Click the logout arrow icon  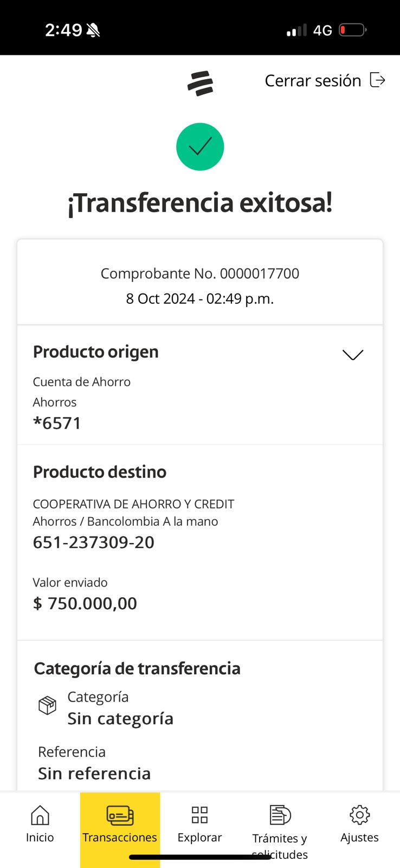coord(377,80)
